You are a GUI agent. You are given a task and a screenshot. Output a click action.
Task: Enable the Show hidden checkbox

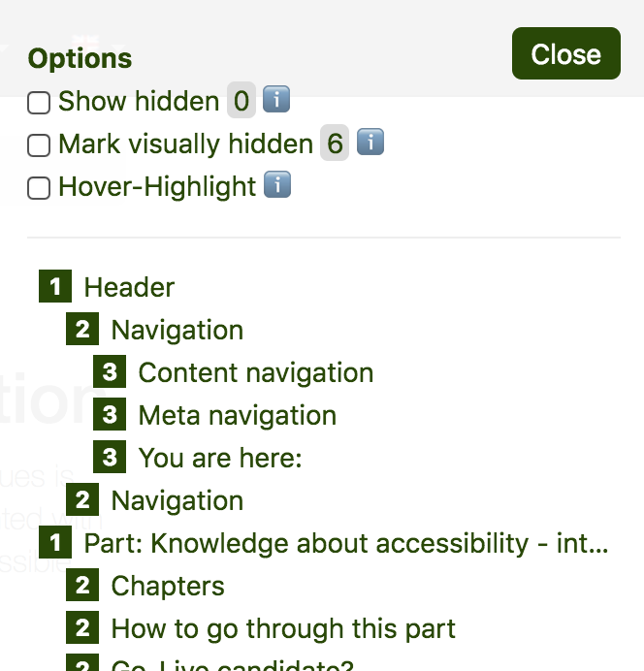(x=39, y=103)
